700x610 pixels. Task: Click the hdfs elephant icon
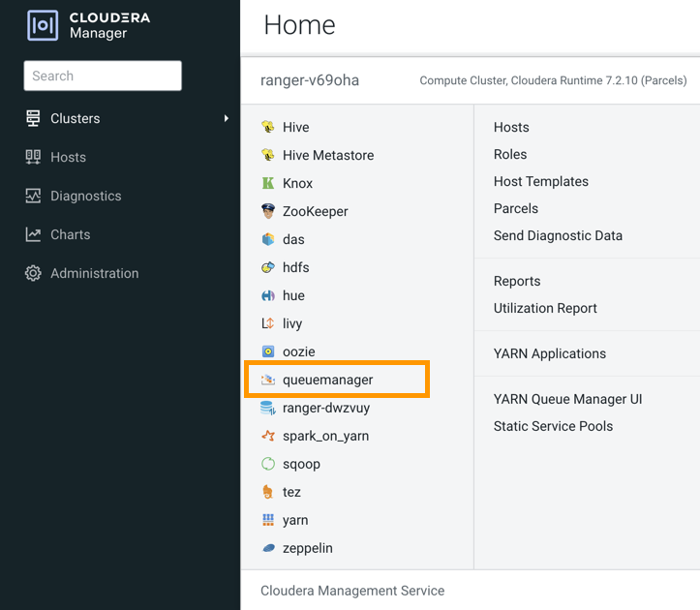268,267
